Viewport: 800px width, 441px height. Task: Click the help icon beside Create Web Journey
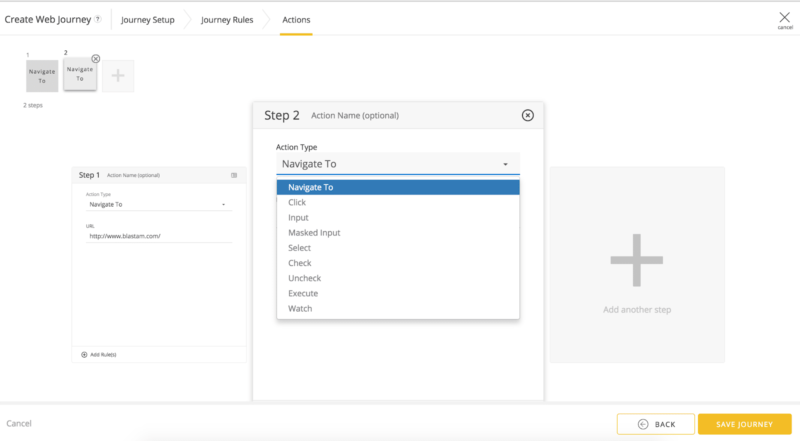click(98, 19)
